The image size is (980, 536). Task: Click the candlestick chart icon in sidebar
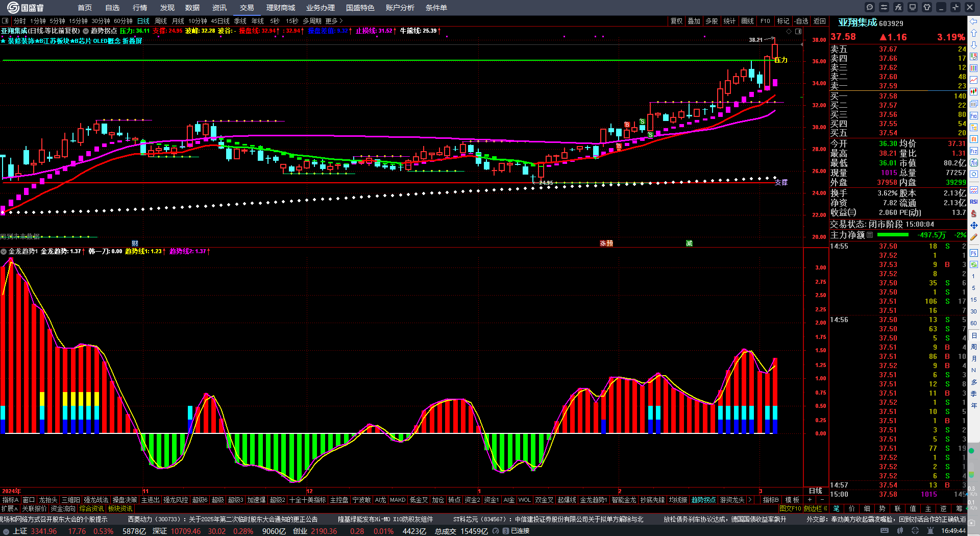[974, 92]
